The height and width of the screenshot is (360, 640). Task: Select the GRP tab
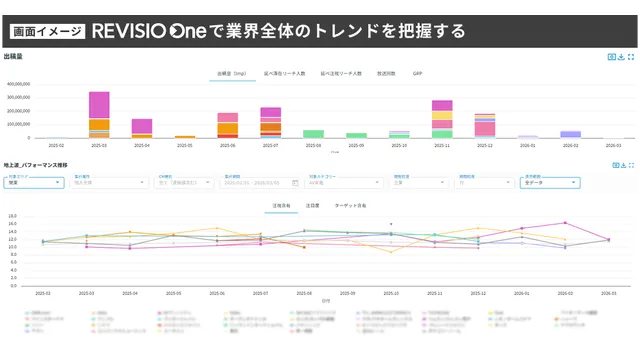coord(417,74)
